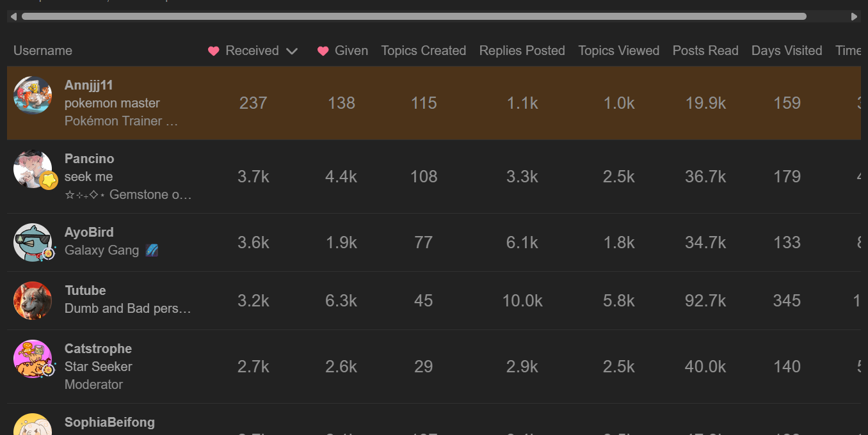Open Annjjj11's profile avatar
The image size is (868, 435).
tap(33, 96)
